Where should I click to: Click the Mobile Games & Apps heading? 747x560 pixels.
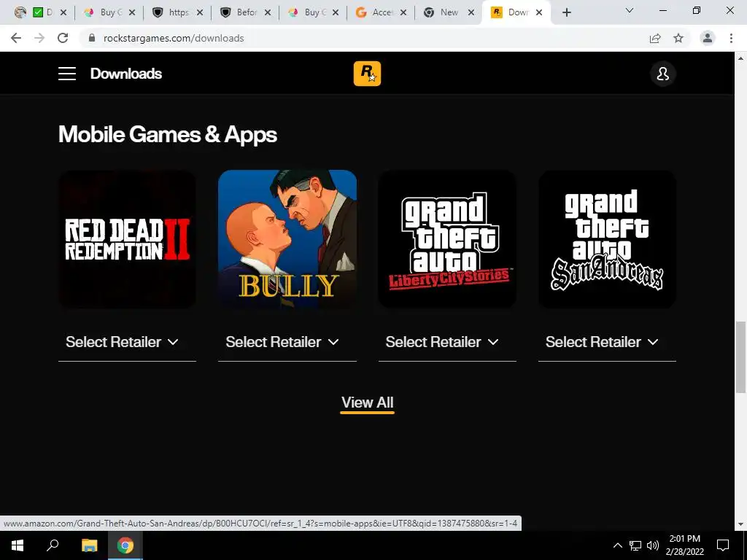click(167, 134)
